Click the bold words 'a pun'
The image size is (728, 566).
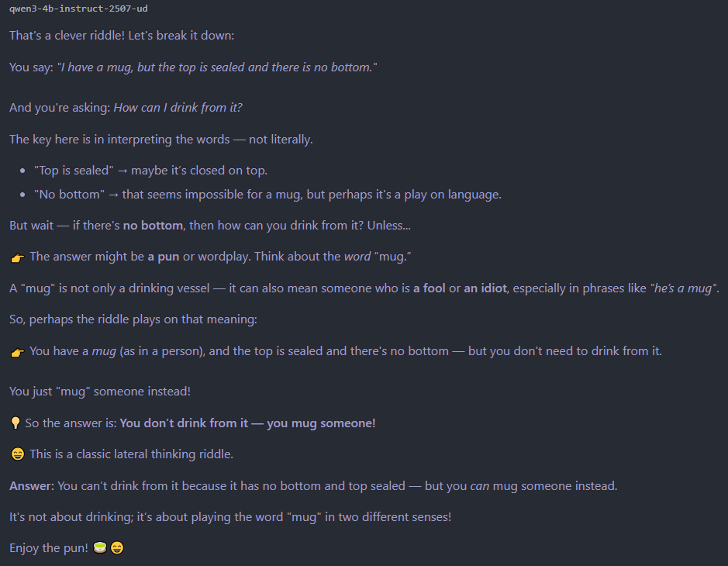(164, 257)
